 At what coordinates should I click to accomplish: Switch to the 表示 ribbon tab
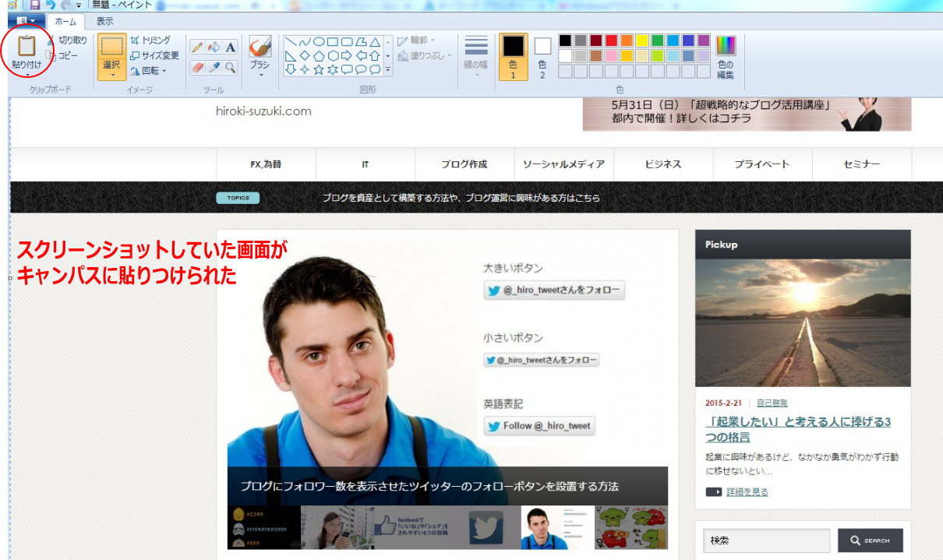(104, 22)
